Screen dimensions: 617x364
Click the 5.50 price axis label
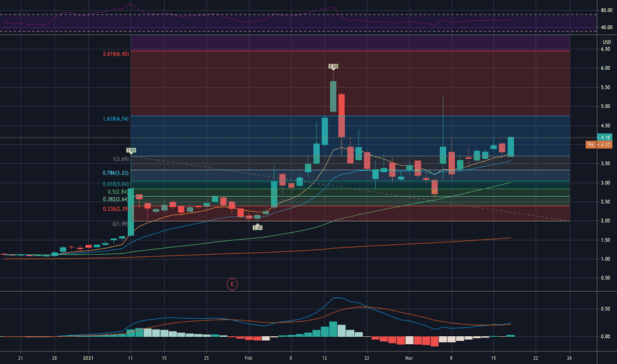coord(605,87)
